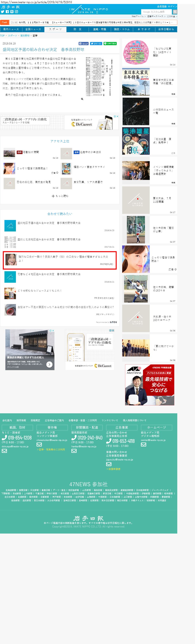This screenshot has height=644, width=195.
Task: Select the 論説・コラム menu item
Action: pos(122,29)
